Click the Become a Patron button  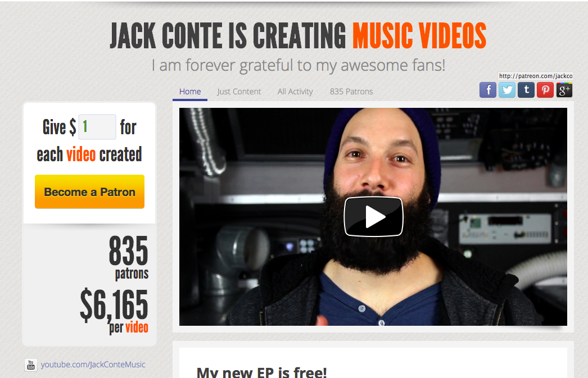click(89, 192)
